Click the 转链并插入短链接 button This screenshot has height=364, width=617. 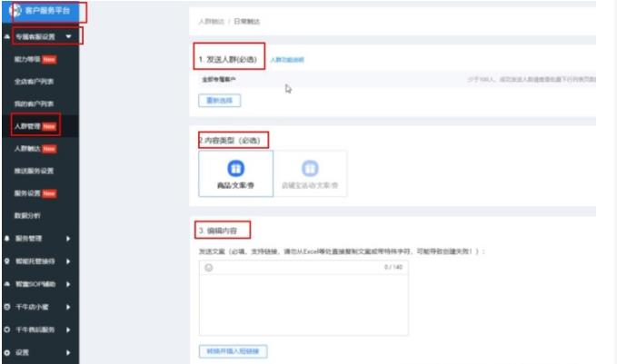point(233,350)
